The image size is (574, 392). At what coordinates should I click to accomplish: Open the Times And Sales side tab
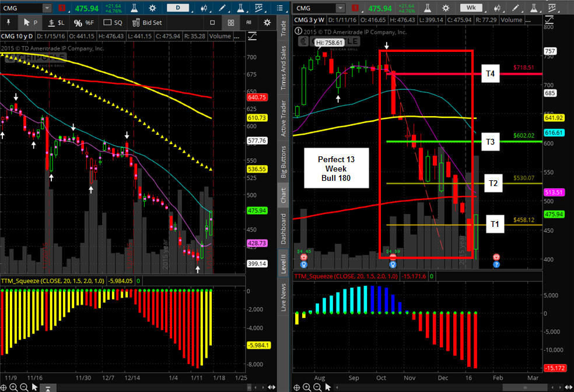283,67
